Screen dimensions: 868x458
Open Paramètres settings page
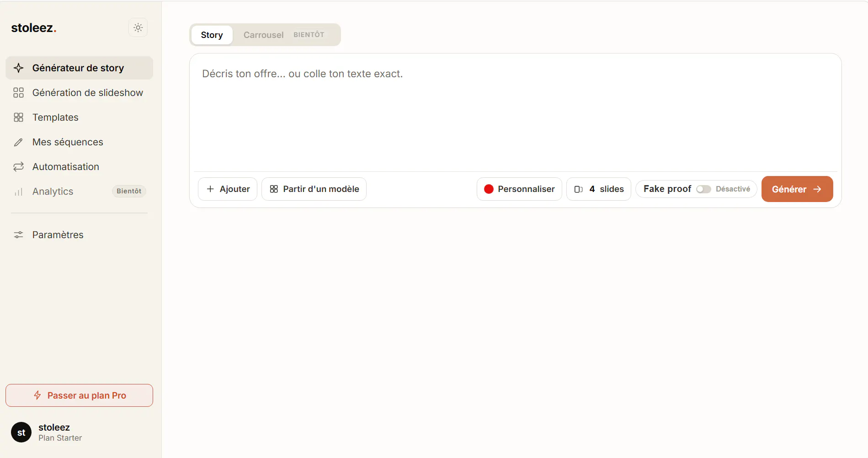pos(80,235)
